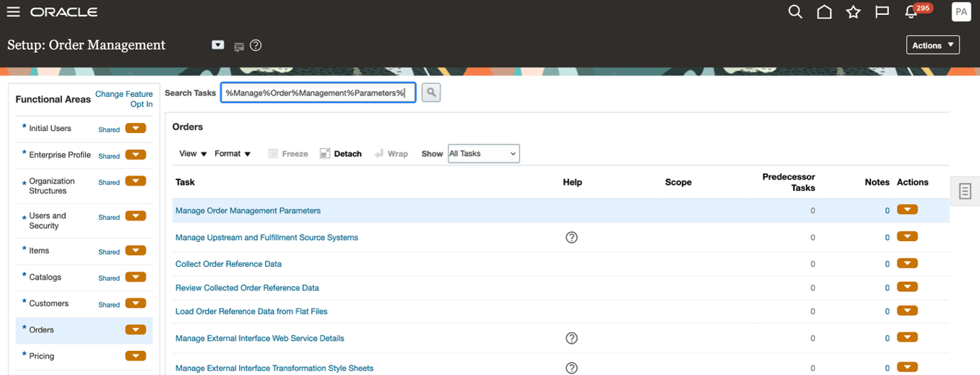980x375 pixels.
Task: Open the global search magnifier icon
Action: point(795,12)
